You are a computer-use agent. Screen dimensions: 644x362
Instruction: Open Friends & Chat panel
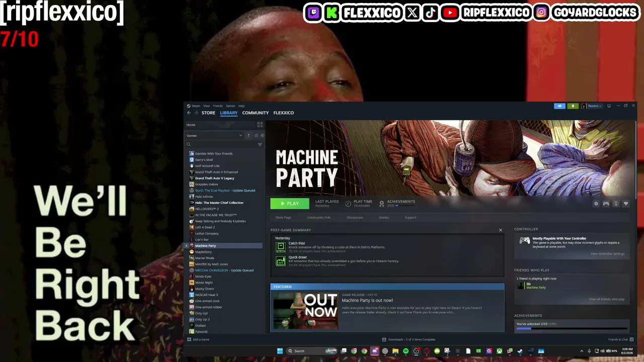click(x=621, y=339)
